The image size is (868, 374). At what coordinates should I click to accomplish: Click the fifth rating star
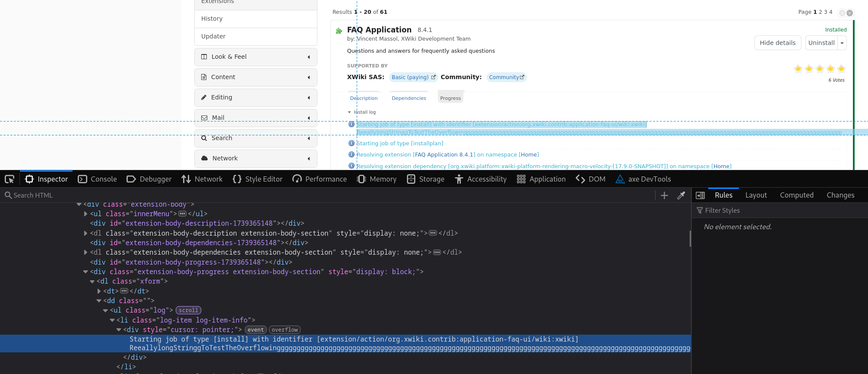[x=841, y=69]
